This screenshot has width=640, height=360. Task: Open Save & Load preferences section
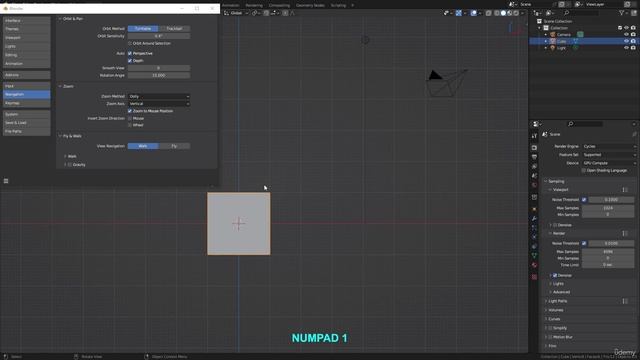pyautogui.click(x=27, y=123)
